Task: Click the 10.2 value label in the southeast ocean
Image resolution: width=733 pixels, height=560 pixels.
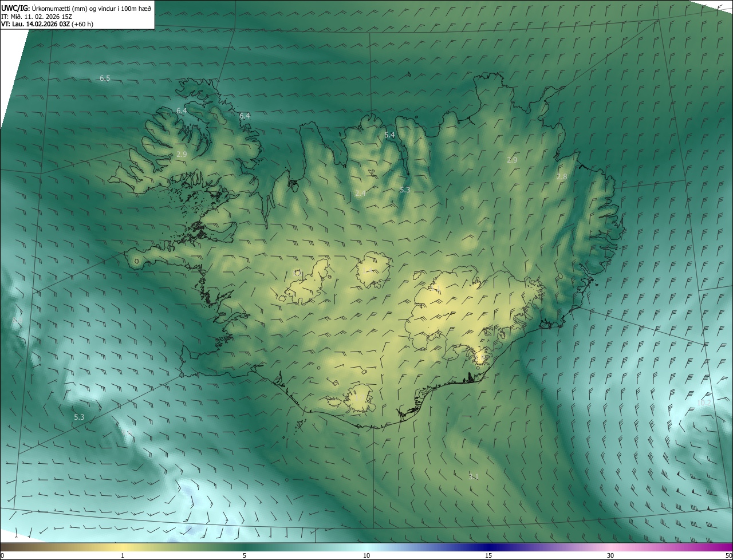Action: click(704, 403)
